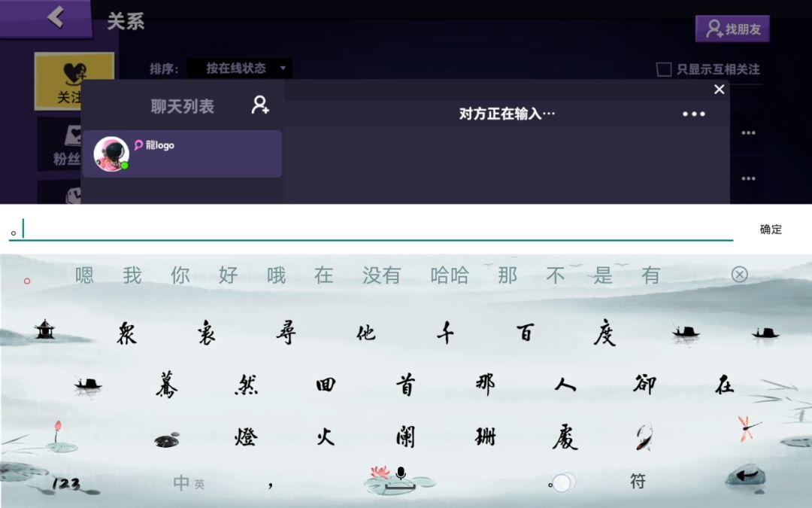Pick candidate word 我
812x508 pixels.
pyautogui.click(x=132, y=275)
